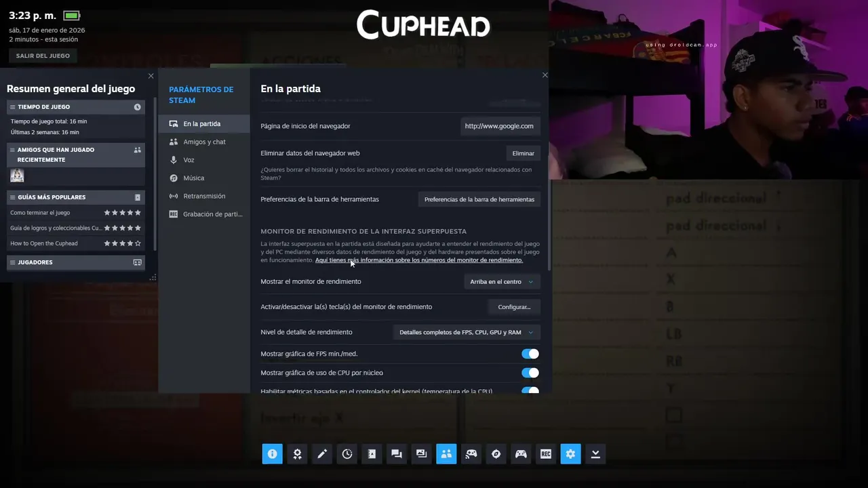Click the overview panel vertical scrollbar

click(x=156, y=174)
